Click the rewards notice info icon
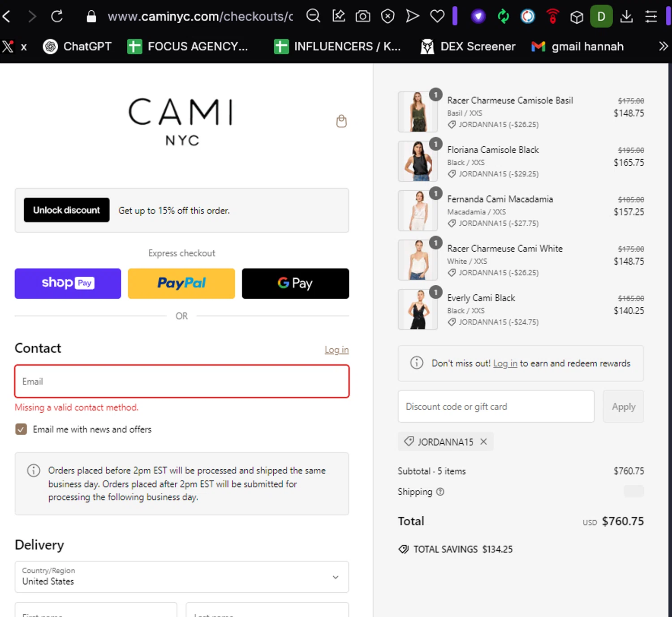672x617 pixels. point(417,363)
